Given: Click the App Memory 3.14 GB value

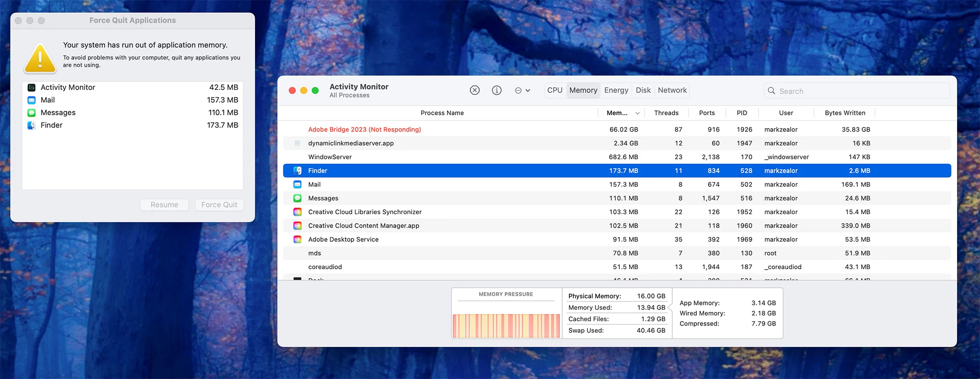Looking at the screenshot, I should click(764, 303).
